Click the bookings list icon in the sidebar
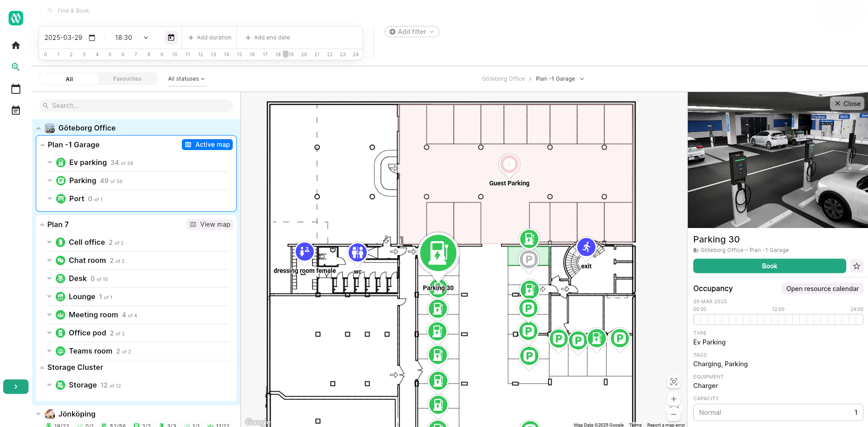This screenshot has width=868, height=427. click(x=15, y=110)
